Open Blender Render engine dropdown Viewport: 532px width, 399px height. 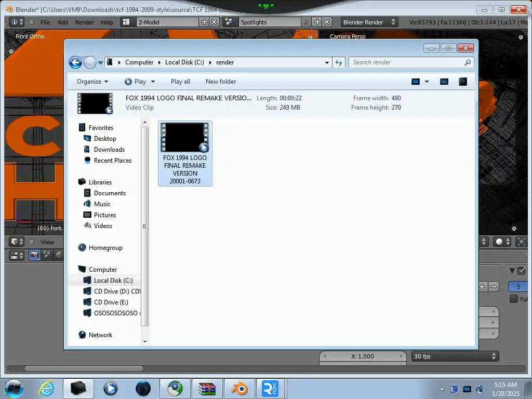pyautogui.click(x=369, y=22)
